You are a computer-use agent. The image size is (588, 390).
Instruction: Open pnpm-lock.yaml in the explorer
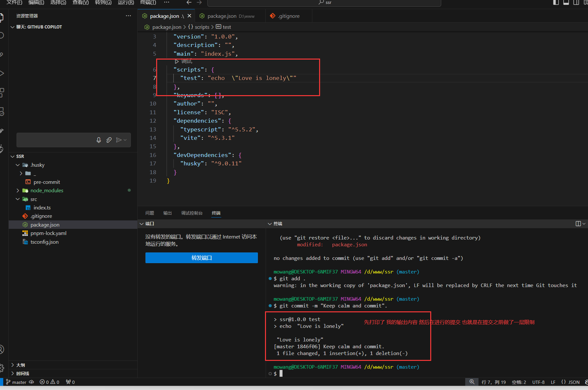click(48, 233)
